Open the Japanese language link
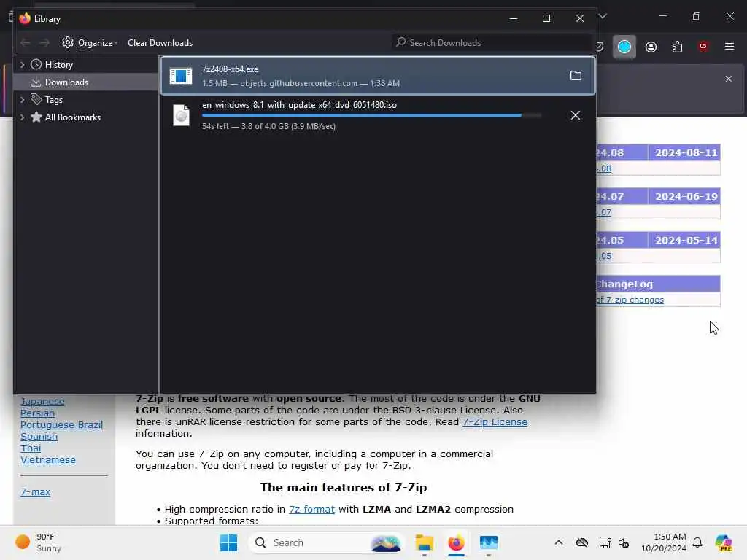 pos(42,402)
